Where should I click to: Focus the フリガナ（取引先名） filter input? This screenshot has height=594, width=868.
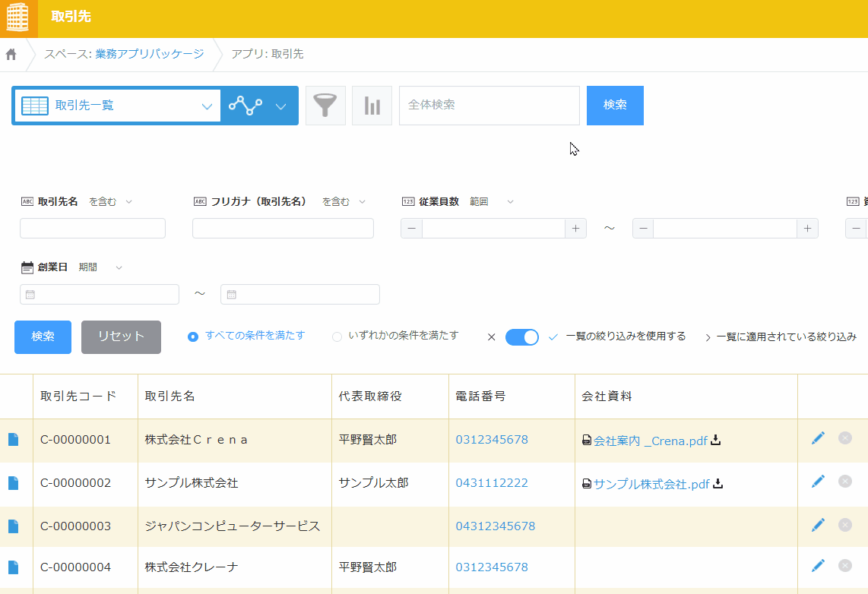[283, 229]
